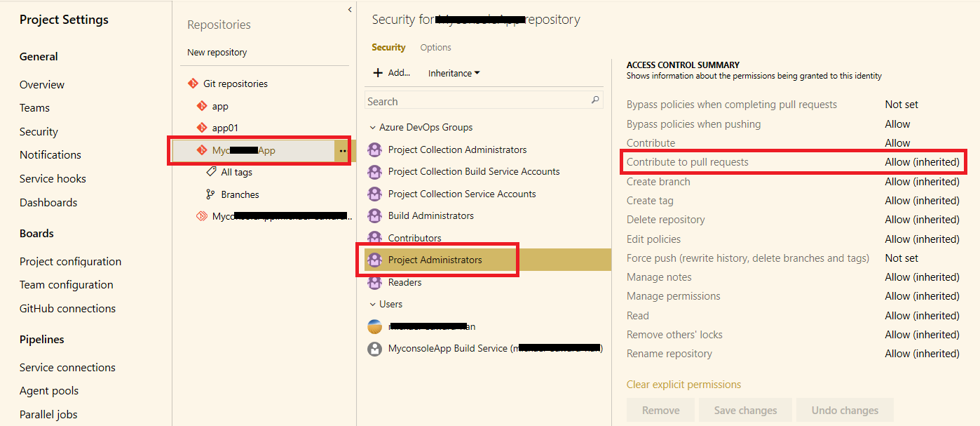Open Teams settings
This screenshot has width=980, height=426.
pos(34,108)
